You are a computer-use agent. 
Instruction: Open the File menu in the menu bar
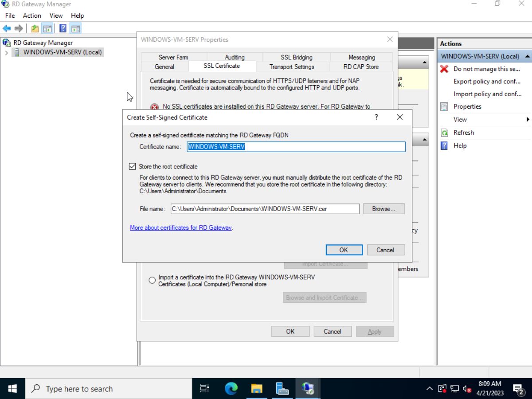point(10,16)
